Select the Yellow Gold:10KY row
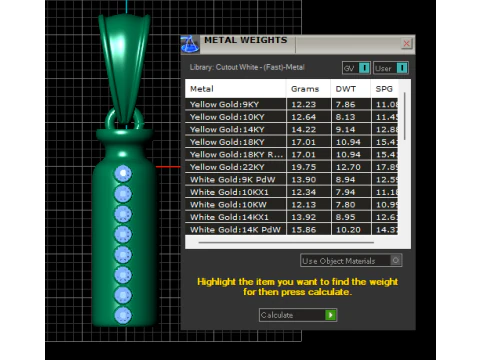Image resolution: width=480 pixels, height=360 pixels. coord(292,117)
